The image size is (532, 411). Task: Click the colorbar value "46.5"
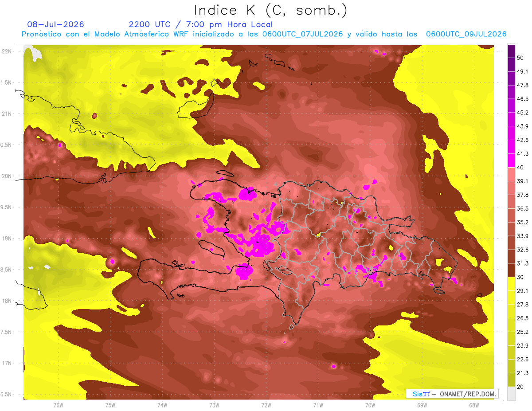[x=523, y=99]
